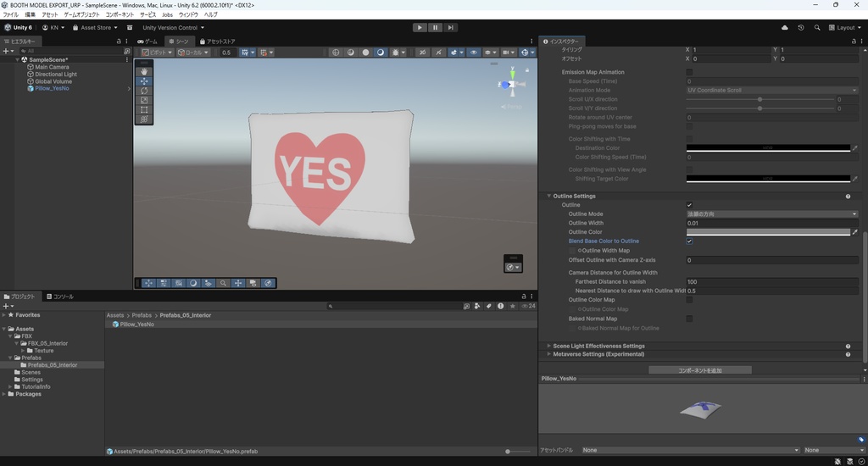Select the Rect transform tool
Screen dimensions: 868x466
coord(144,109)
